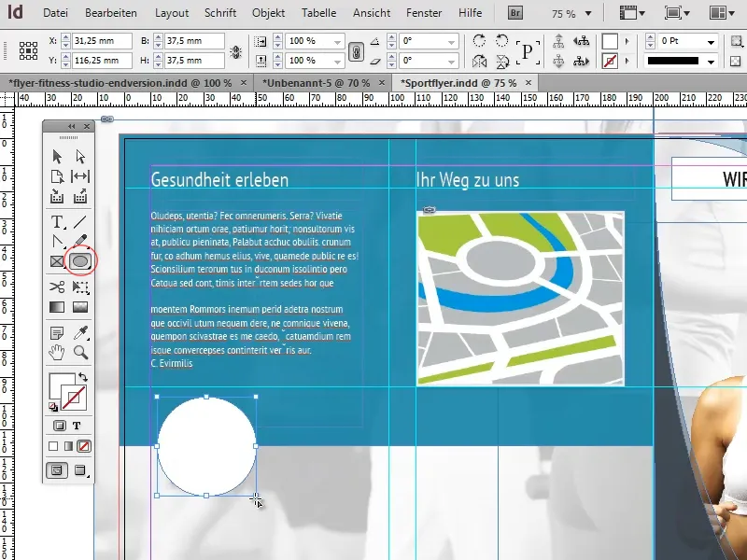
Task: Open the Bearbeiten menu
Action: tap(111, 13)
